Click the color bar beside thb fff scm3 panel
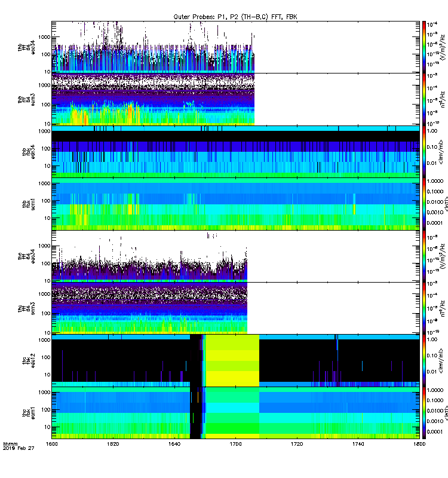The height and width of the screenshot is (478, 448). tap(424, 99)
